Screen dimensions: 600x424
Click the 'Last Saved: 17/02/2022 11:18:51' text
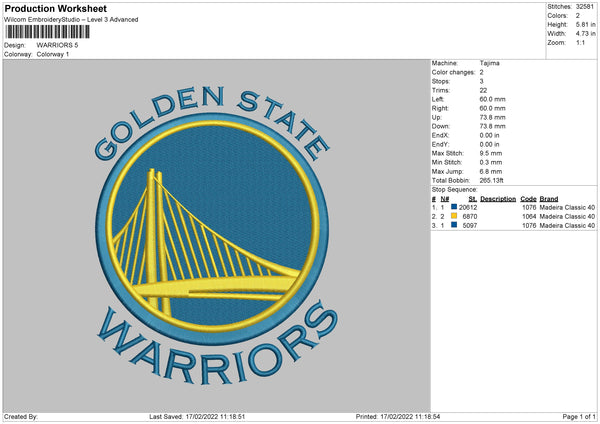point(197,416)
